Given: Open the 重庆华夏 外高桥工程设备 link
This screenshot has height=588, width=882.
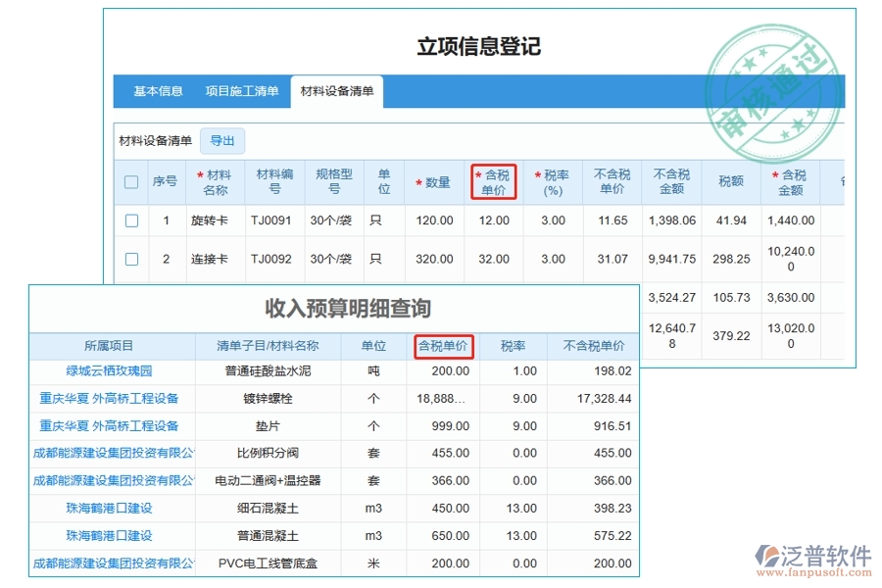Looking at the screenshot, I should [111, 399].
